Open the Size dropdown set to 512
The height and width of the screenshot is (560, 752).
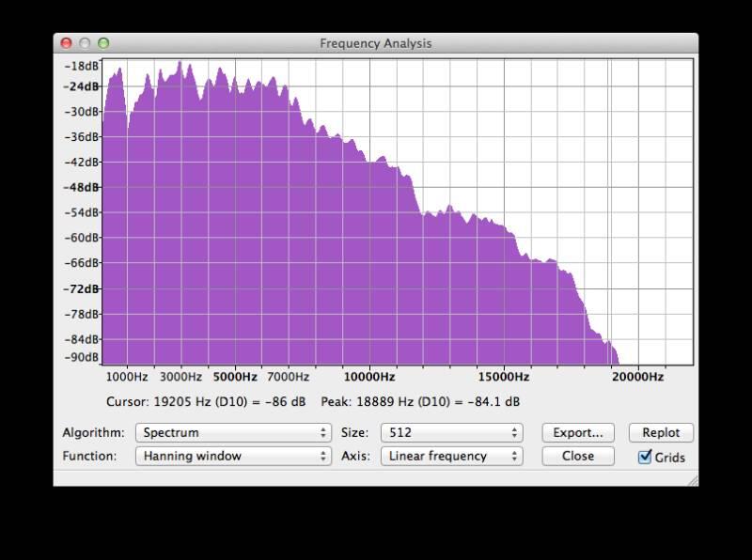[x=450, y=433]
